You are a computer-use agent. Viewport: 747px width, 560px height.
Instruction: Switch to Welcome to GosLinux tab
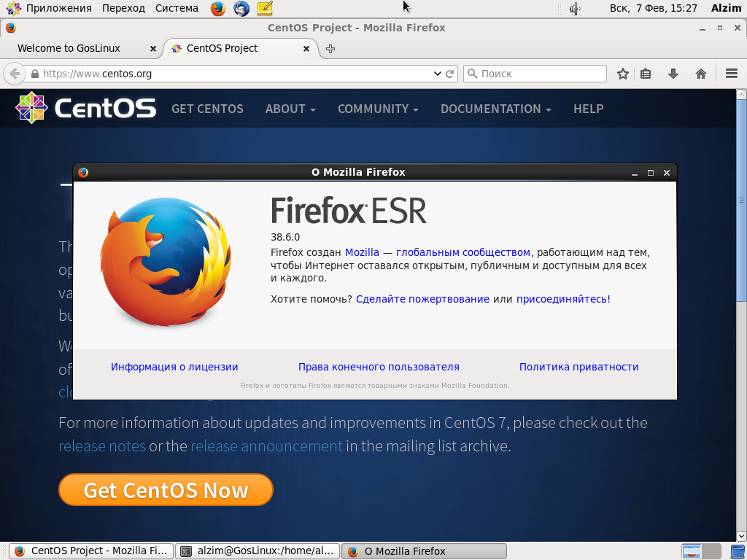click(x=81, y=49)
